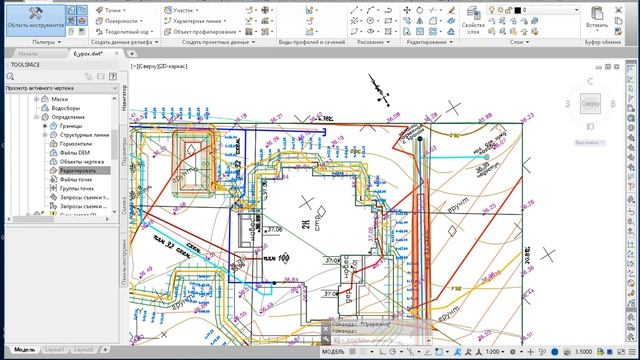Add a new drawing tab with plus
Screen dimensions: 640x360
tap(132, 53)
